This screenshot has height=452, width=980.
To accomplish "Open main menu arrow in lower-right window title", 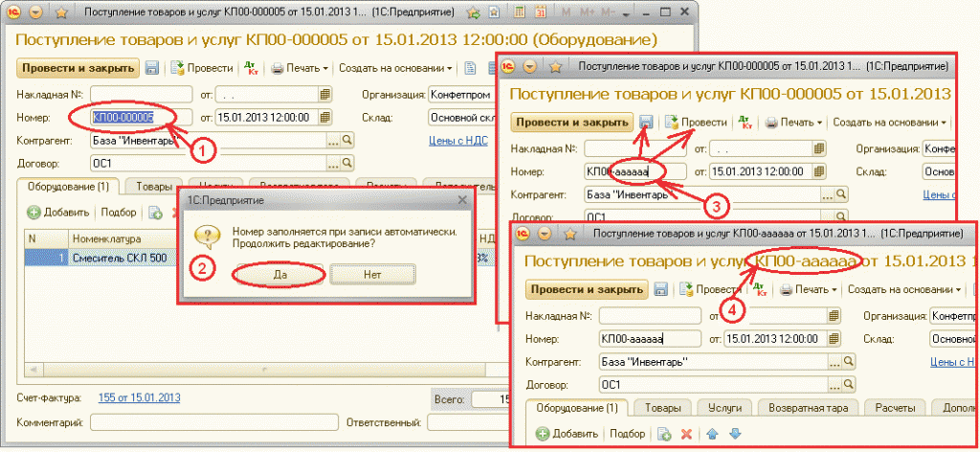I will [x=545, y=234].
